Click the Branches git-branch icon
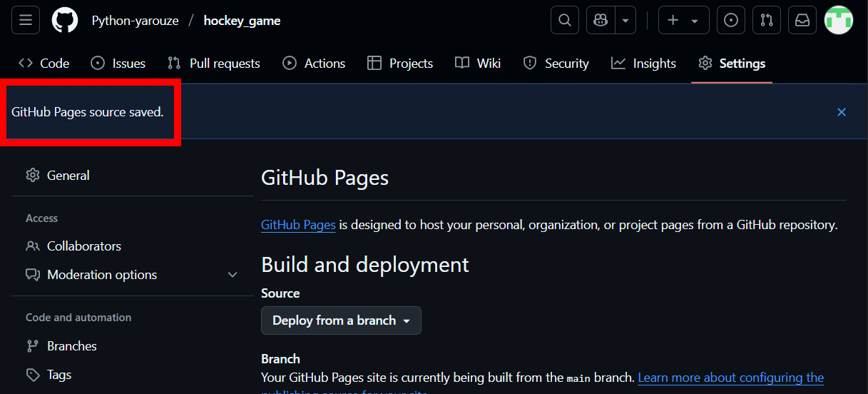 click(x=33, y=346)
